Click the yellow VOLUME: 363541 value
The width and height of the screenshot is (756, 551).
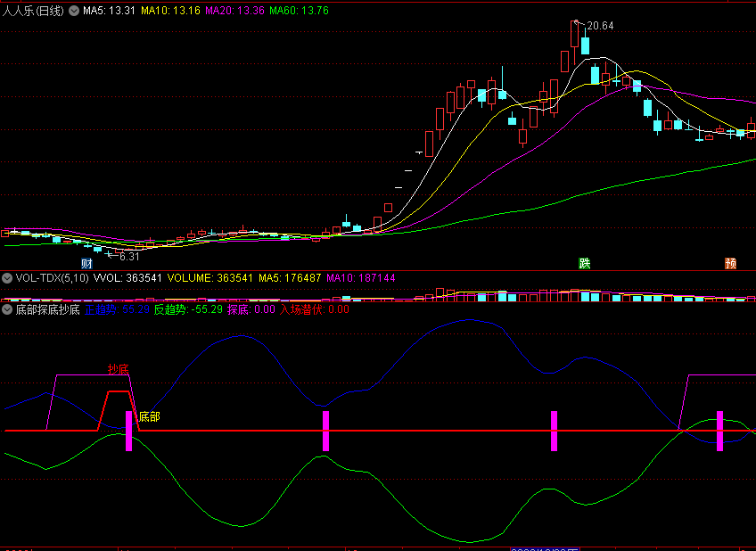click(210, 278)
